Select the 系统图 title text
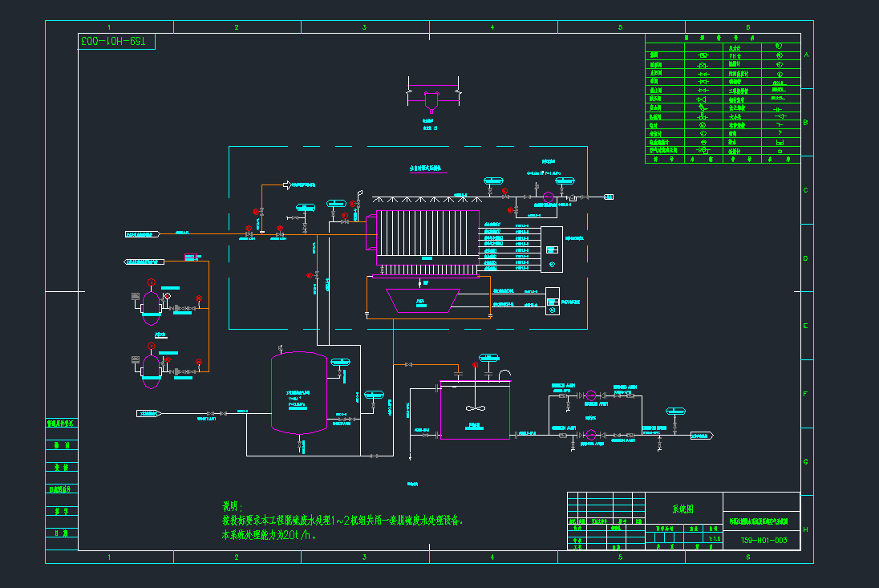This screenshot has width=879, height=588. coord(683,509)
